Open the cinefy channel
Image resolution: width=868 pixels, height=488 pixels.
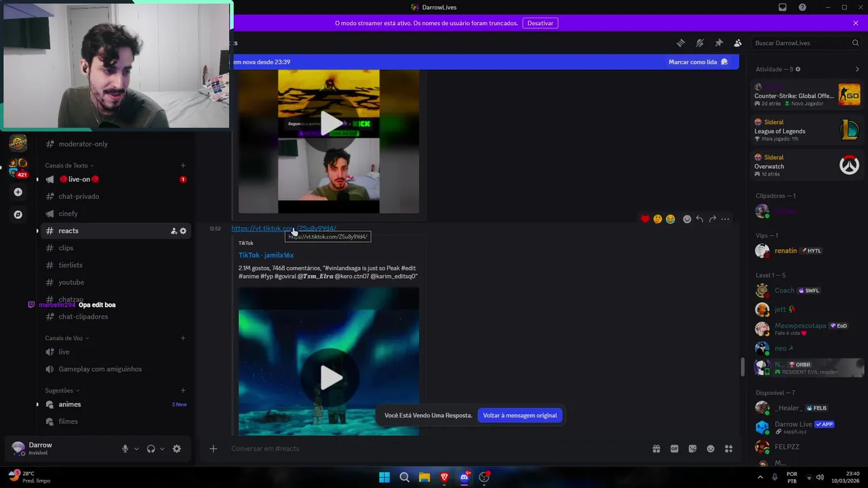[115, 213]
